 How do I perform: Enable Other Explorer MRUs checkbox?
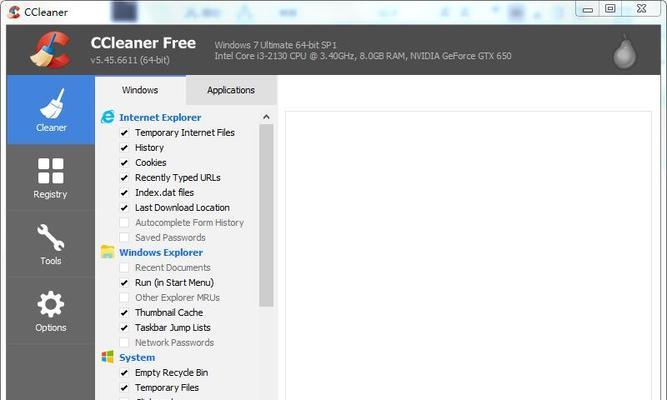pos(124,297)
